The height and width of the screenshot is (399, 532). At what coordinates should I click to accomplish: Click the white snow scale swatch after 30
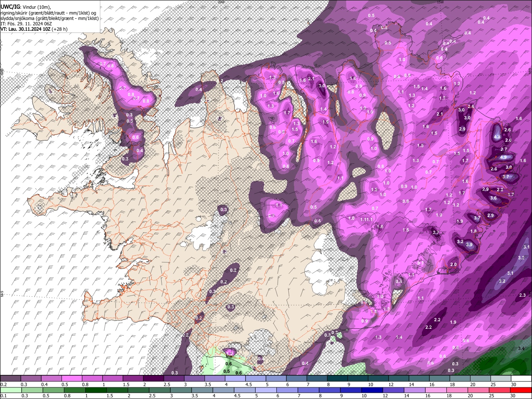tap(521, 379)
